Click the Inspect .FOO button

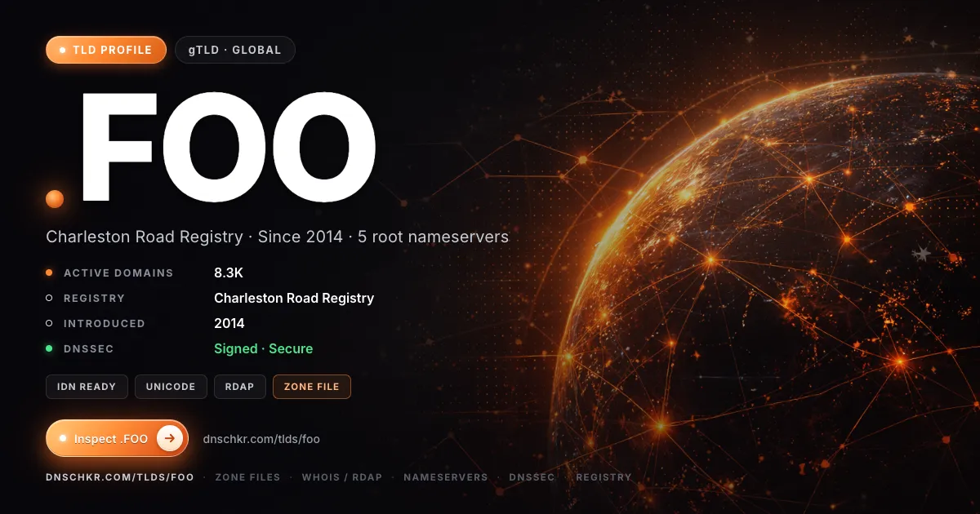[x=117, y=439]
